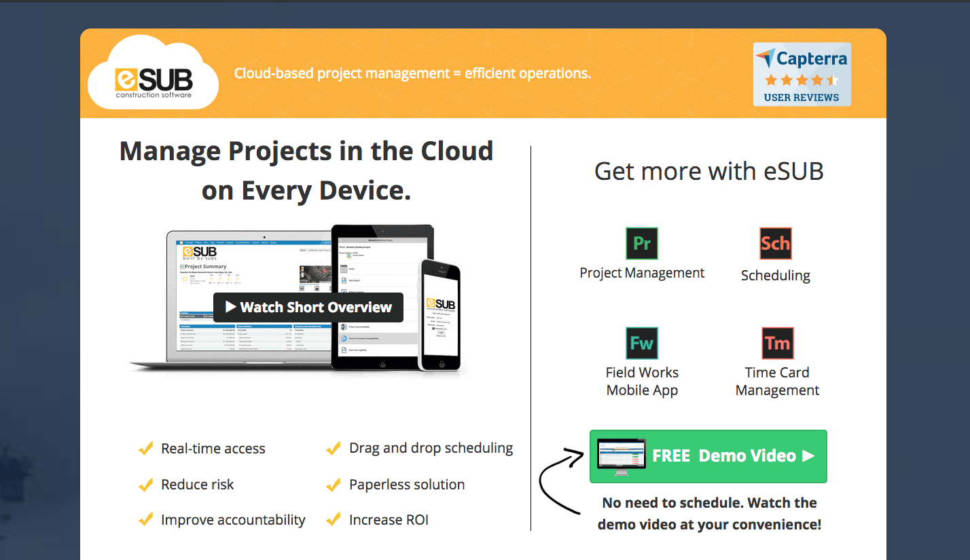Play the Watch Short Overview video
Image resolution: width=970 pixels, height=560 pixels.
coord(308,307)
